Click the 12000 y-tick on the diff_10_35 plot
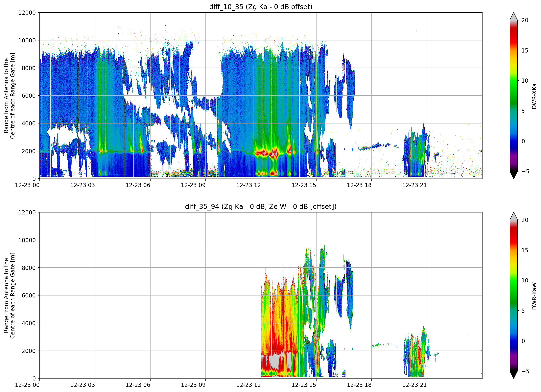This screenshot has height=392, width=541. [x=27, y=13]
